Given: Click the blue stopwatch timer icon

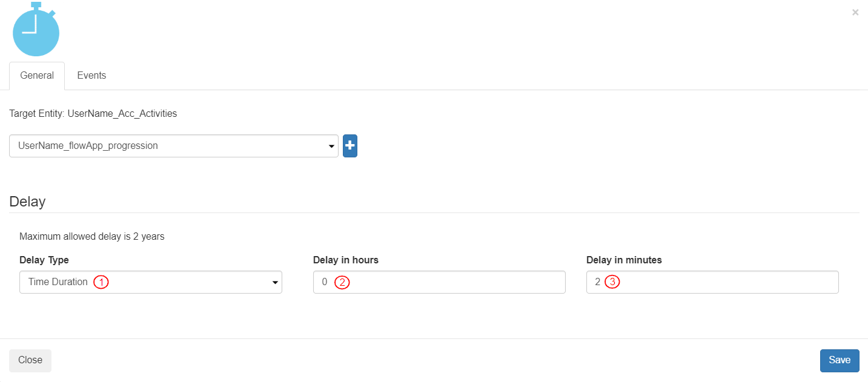Looking at the screenshot, I should [36, 30].
